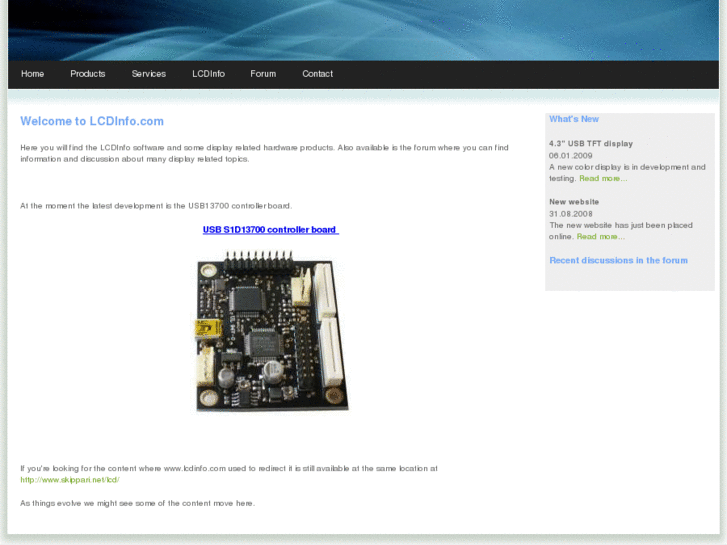Open the Services menu item
Viewport: 727px width, 545px height.
pos(148,74)
